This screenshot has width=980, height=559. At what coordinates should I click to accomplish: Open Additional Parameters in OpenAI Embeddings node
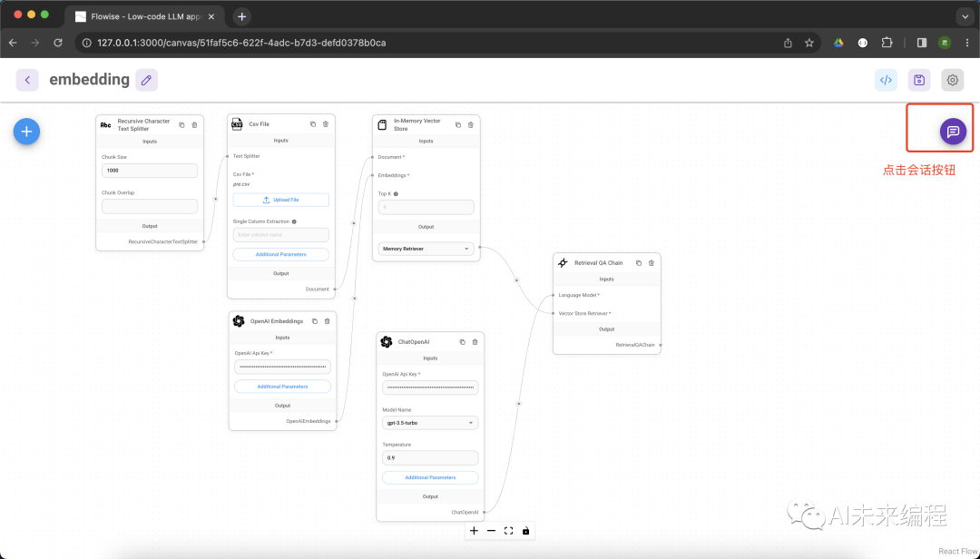282,387
